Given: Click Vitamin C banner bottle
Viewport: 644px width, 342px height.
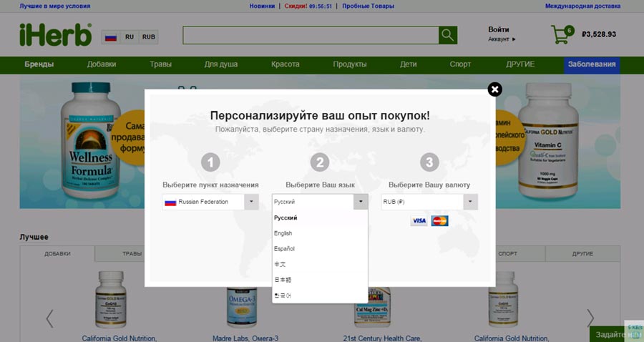Looking at the screenshot, I should 548,140.
